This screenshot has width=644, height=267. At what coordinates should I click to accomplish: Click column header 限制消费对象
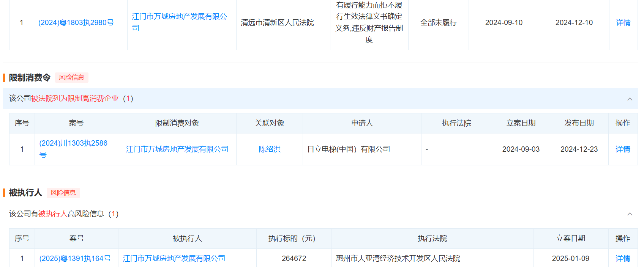(x=177, y=123)
